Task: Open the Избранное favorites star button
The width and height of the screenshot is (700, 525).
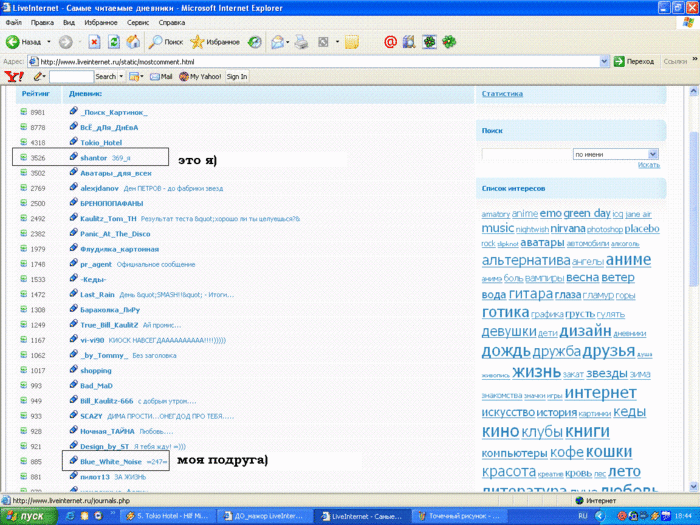Action: tap(215, 42)
